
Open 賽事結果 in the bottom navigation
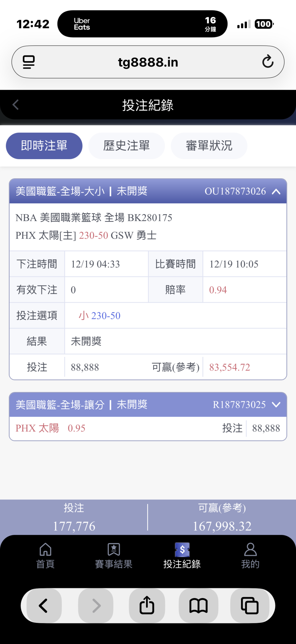[114, 556]
